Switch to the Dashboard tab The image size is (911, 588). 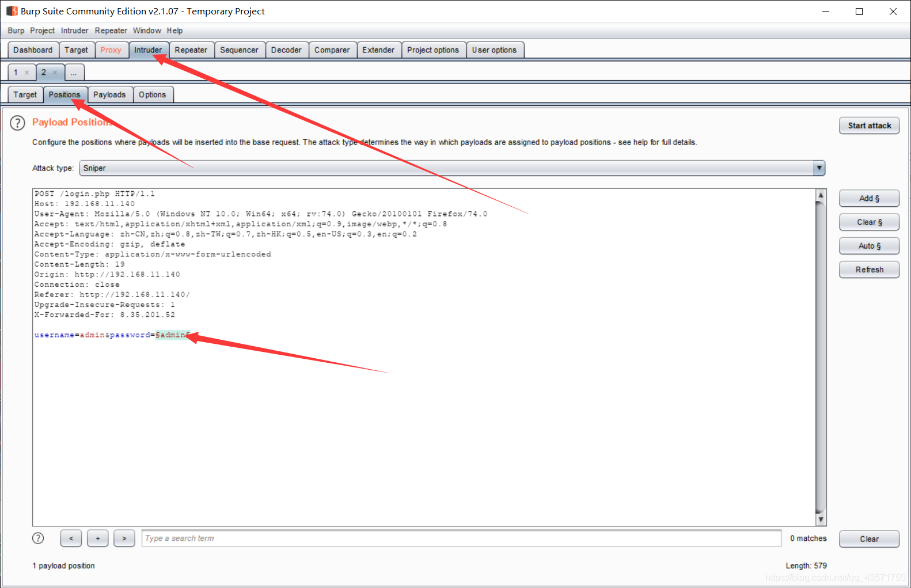click(x=33, y=50)
